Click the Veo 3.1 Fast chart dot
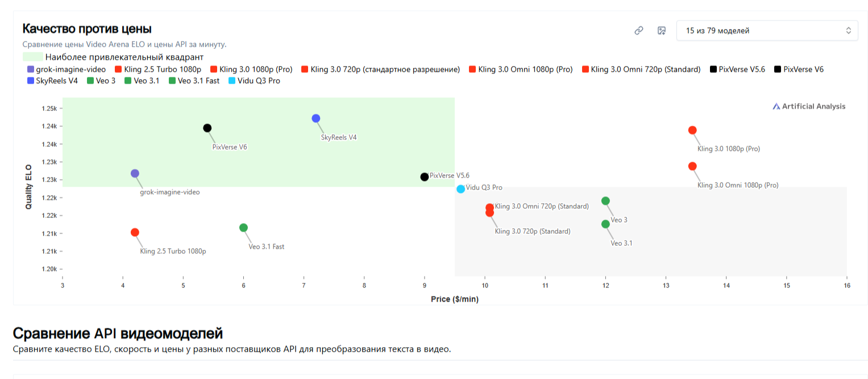The width and height of the screenshot is (868, 379). [x=244, y=228]
